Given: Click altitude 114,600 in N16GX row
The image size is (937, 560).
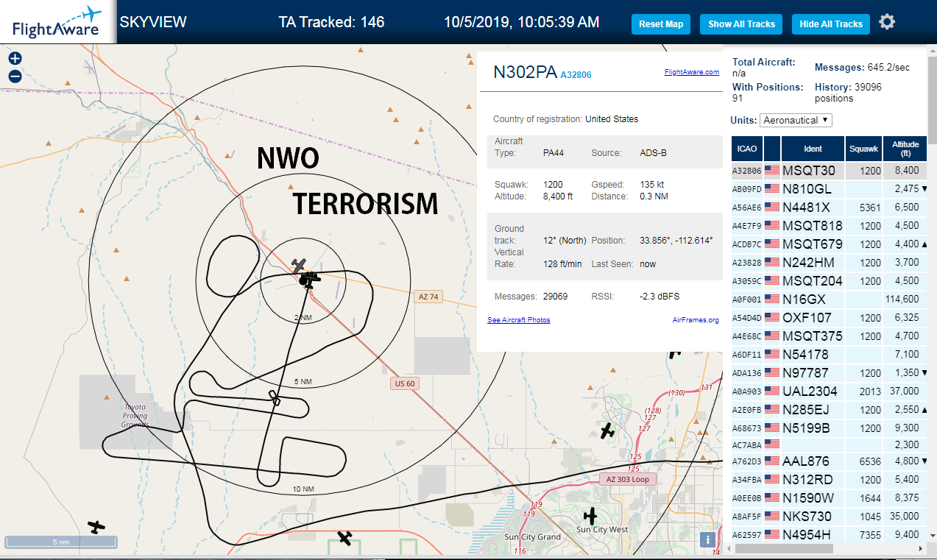Looking at the screenshot, I should tap(902, 300).
